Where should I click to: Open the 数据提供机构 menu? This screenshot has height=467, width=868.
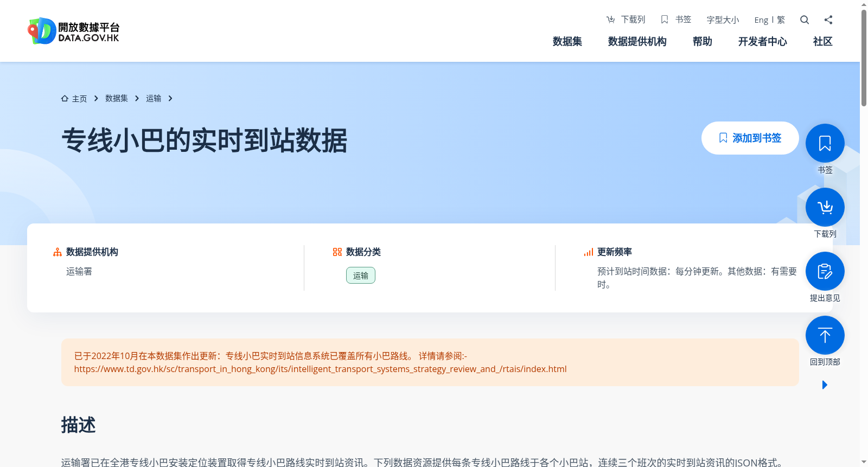(x=637, y=41)
